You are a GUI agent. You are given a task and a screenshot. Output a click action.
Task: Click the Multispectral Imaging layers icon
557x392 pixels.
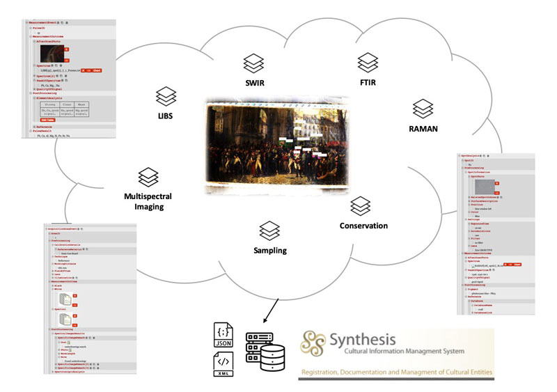point(148,177)
